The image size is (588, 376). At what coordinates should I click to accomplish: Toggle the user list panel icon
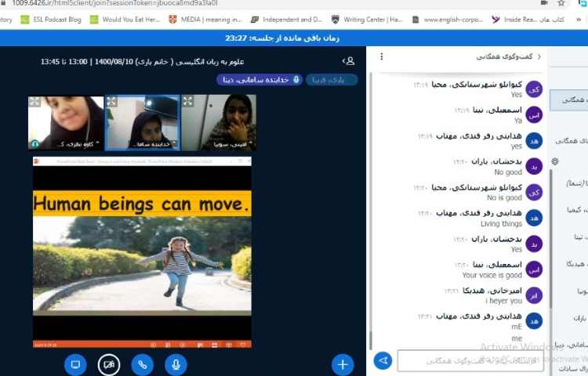(x=350, y=60)
